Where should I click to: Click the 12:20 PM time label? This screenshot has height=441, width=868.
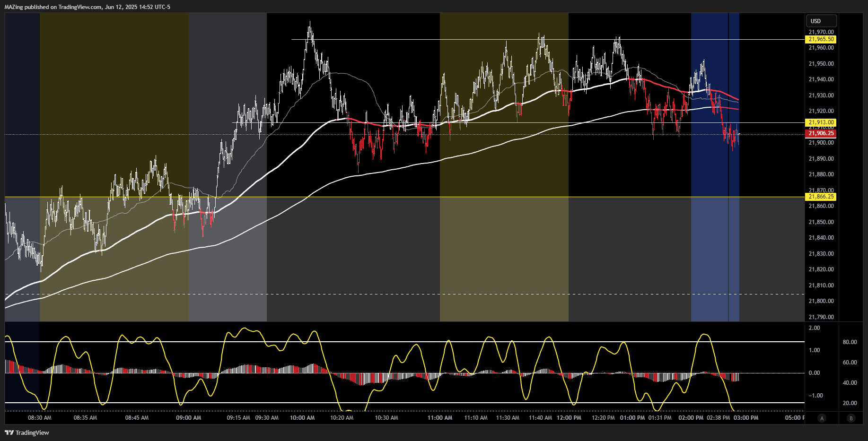tap(603, 418)
